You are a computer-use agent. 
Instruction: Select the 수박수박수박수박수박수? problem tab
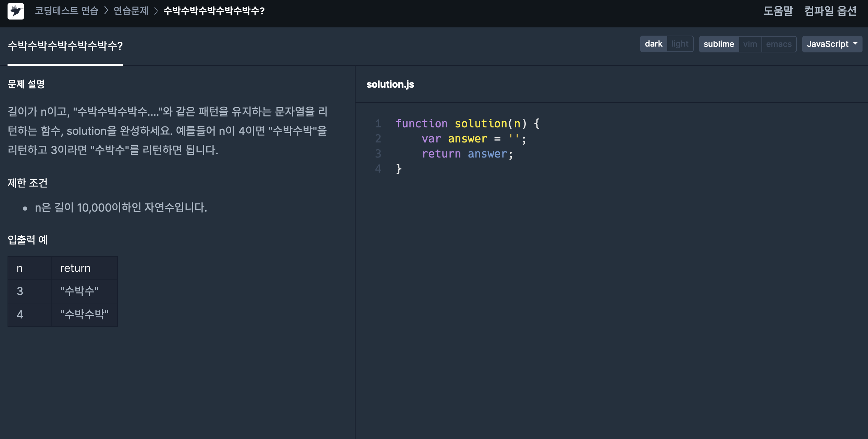point(65,46)
